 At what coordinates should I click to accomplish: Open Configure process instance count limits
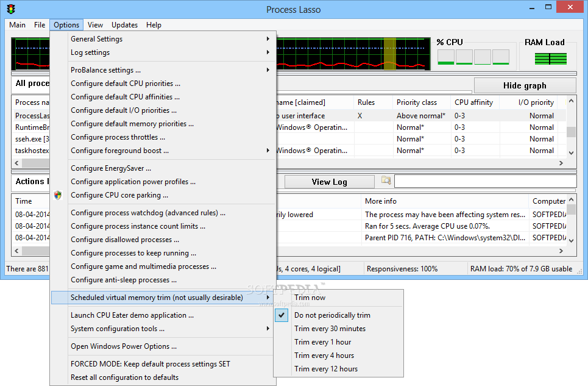(163, 227)
